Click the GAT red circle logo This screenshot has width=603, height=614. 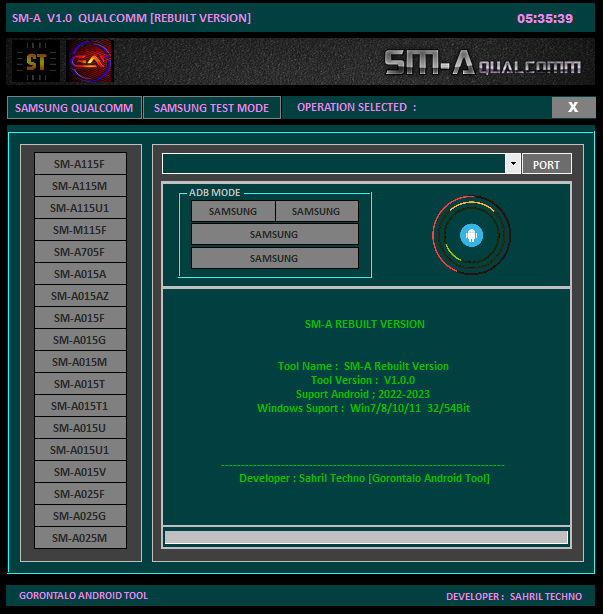tap(90, 61)
